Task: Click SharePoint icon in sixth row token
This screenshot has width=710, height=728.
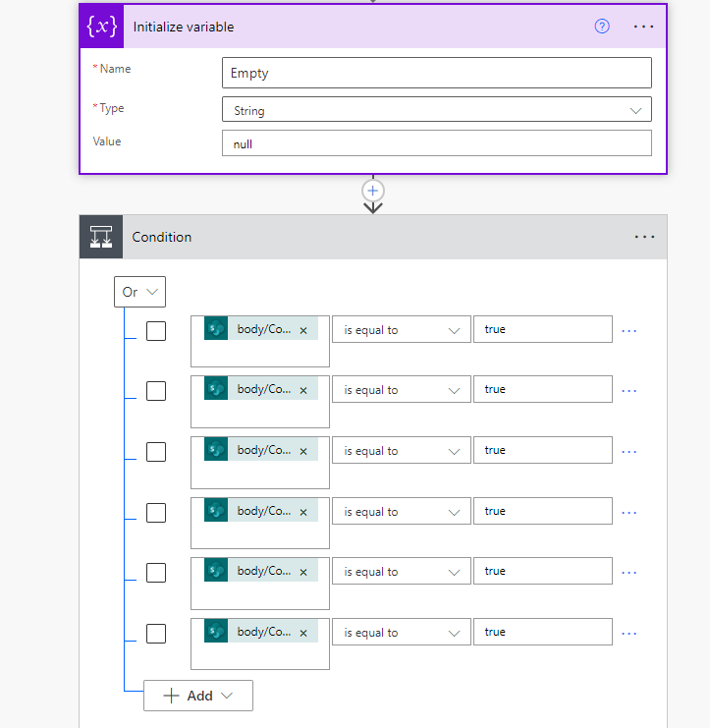Action: pyautogui.click(x=216, y=631)
